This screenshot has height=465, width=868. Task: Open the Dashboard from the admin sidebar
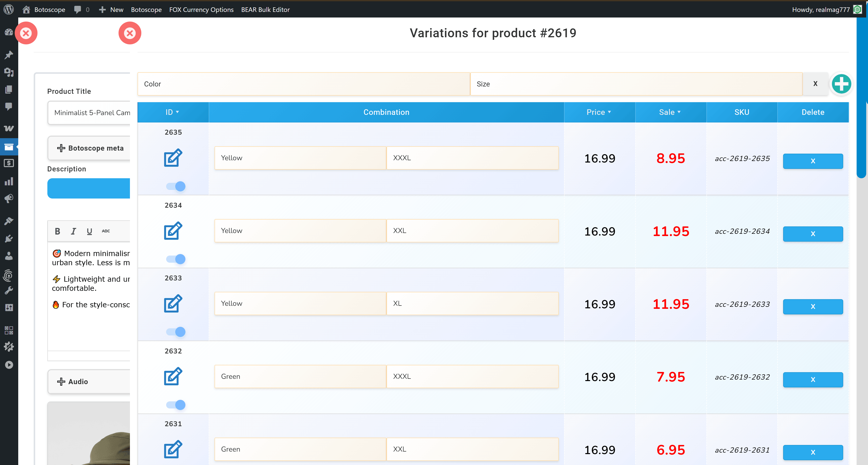coord(9,32)
